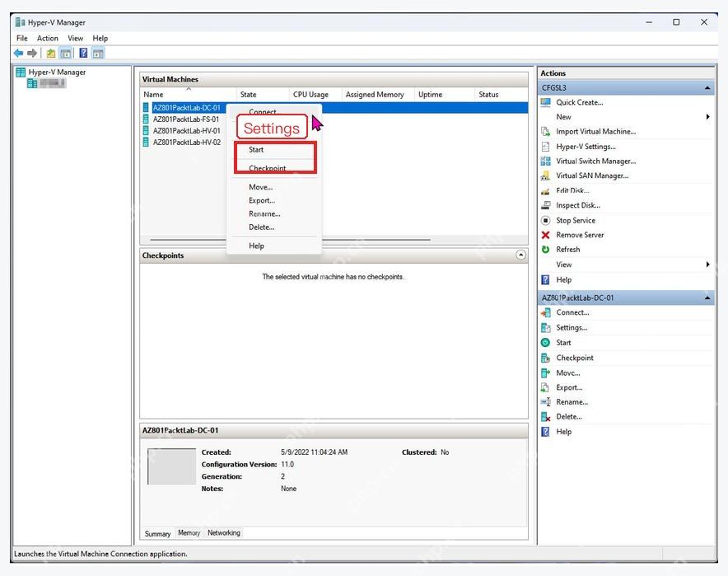Click the Quick Create icon in Actions
Image resolution: width=728 pixels, height=576 pixels.
pyautogui.click(x=546, y=103)
